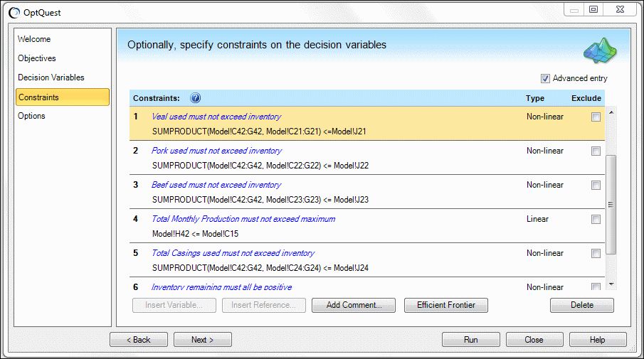Select 'Beef used must not exceed inventory' comment
Viewport: 644px width, 359px height.
point(216,185)
